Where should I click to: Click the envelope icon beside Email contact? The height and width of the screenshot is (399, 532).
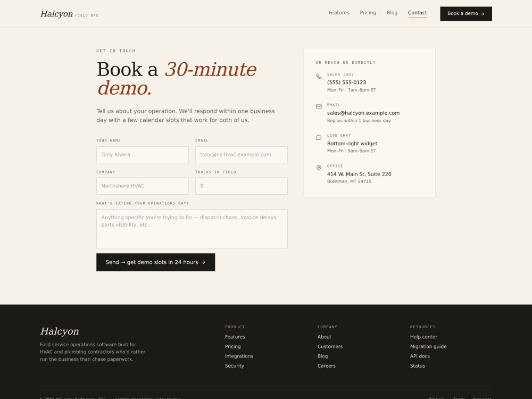[319, 107]
